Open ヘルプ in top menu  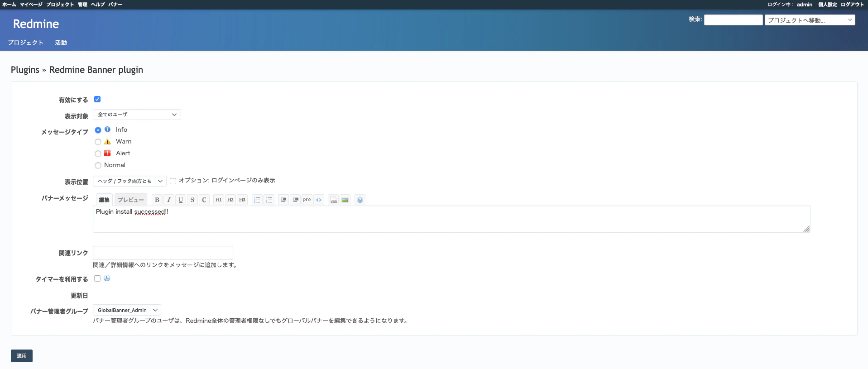tap(98, 5)
